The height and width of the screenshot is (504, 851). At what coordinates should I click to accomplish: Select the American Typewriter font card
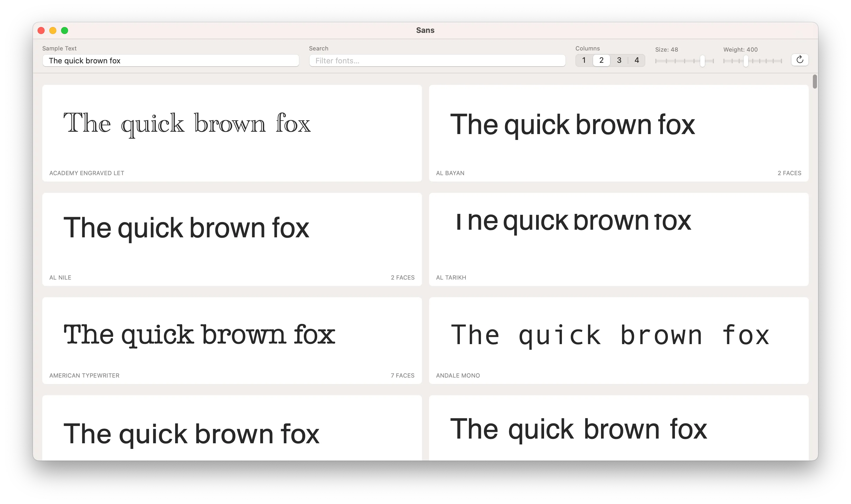[x=232, y=341]
